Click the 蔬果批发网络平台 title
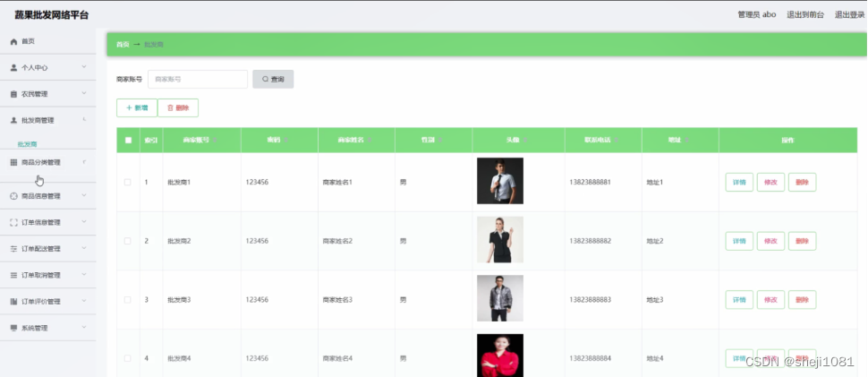This screenshot has height=377, width=868. (x=52, y=15)
